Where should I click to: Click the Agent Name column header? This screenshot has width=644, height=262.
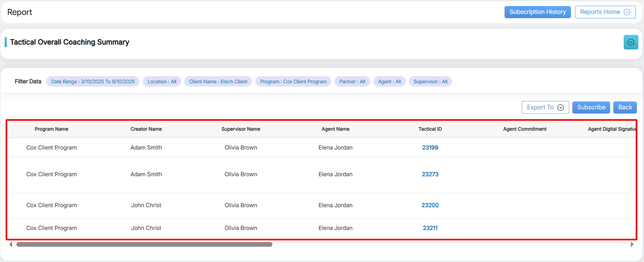(x=335, y=129)
